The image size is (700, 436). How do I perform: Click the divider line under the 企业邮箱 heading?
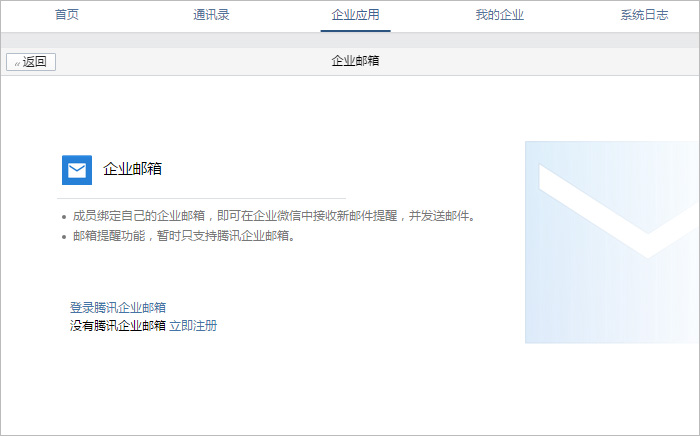pos(202,198)
